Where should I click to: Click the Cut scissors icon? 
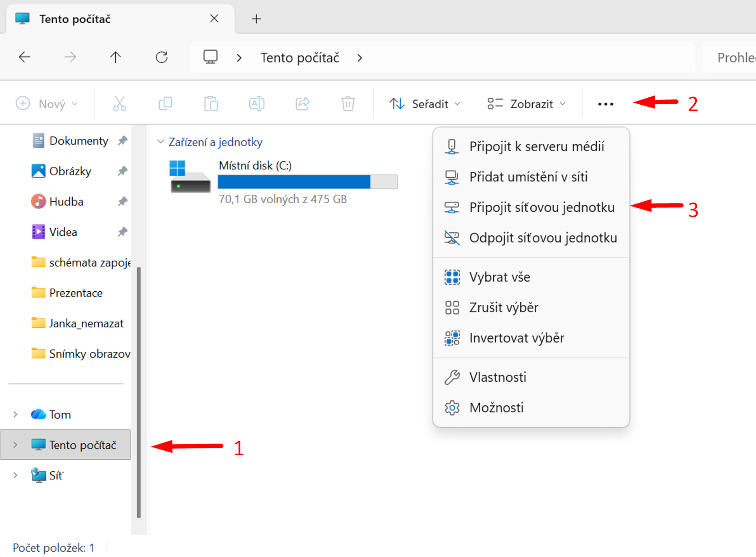120,104
